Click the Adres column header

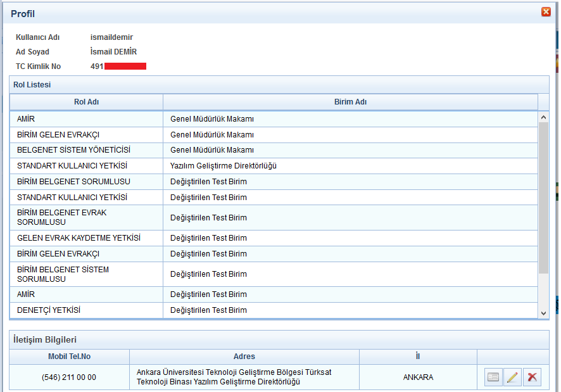tap(244, 357)
